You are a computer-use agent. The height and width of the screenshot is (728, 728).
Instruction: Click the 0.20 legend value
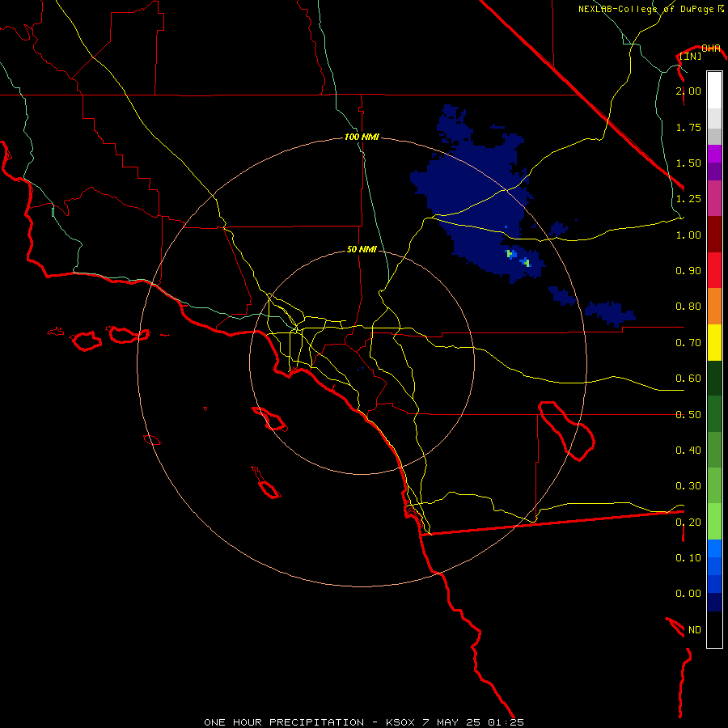click(x=688, y=522)
